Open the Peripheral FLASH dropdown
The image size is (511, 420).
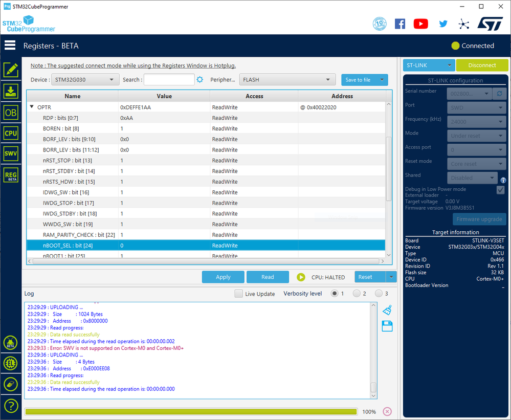[287, 79]
